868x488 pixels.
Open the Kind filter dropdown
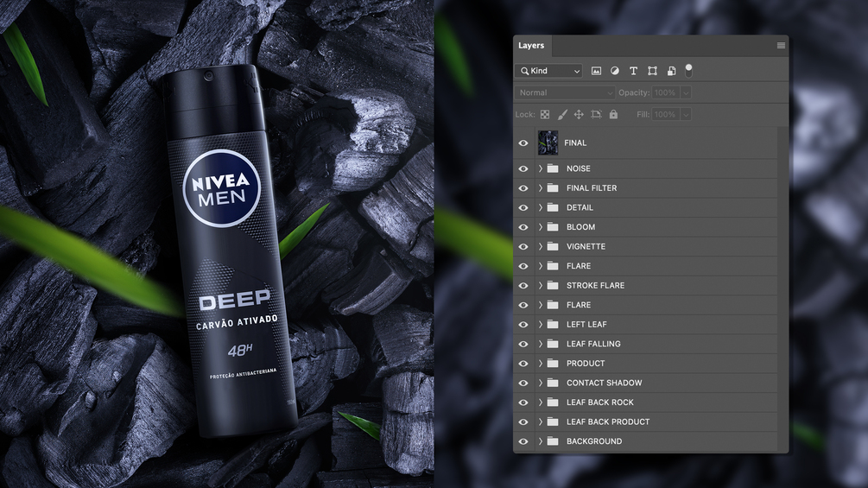click(x=548, y=71)
